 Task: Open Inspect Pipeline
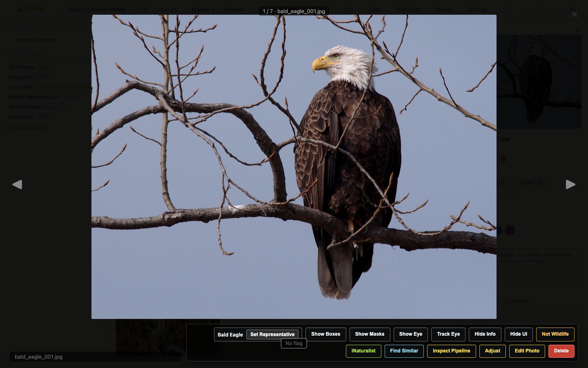[452, 351]
